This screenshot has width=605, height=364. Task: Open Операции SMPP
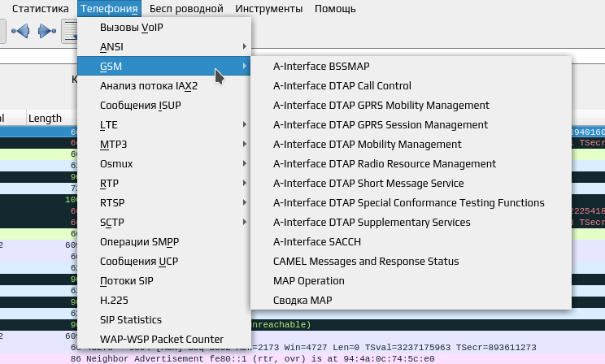click(x=164, y=242)
